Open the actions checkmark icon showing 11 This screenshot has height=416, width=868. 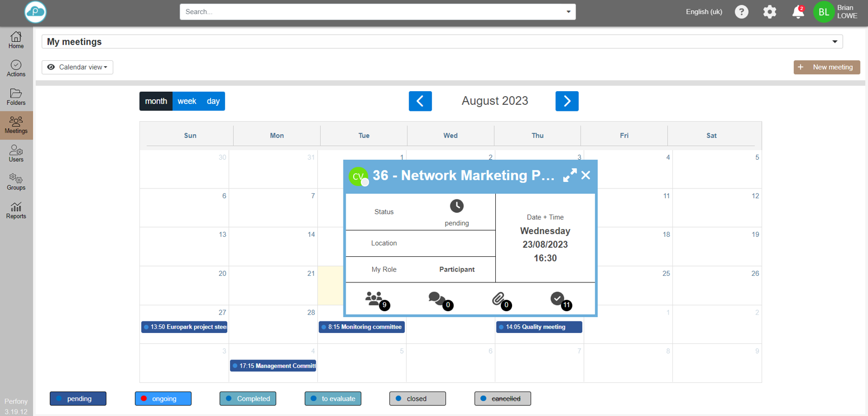pos(558,298)
